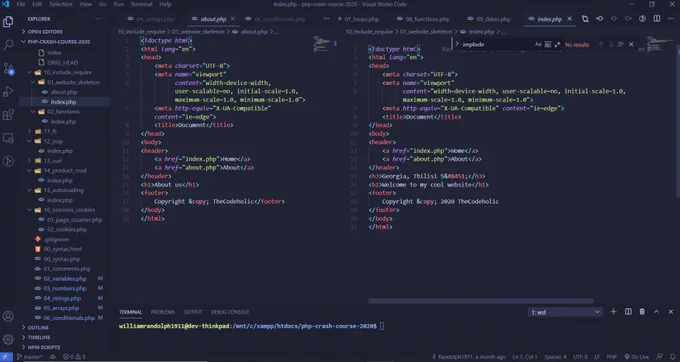
Task: Click the Go Live status bar button
Action: [x=636, y=357]
